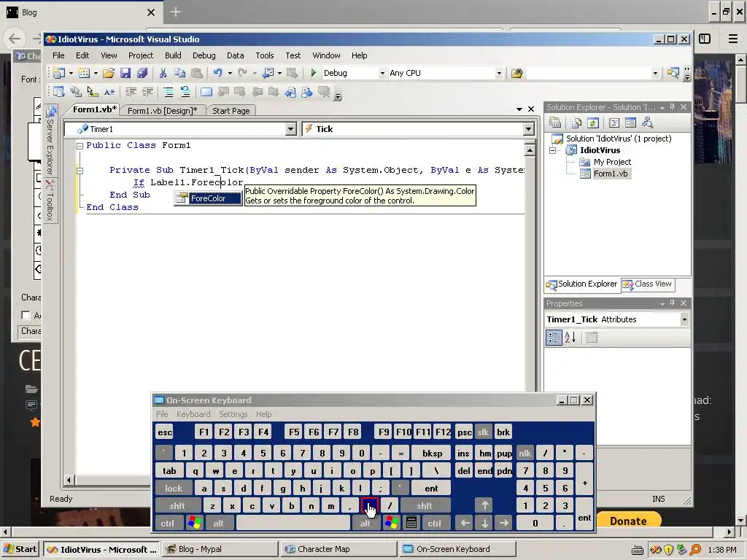This screenshot has width=747, height=560.
Task: Click View Code icon in Solution Explorer
Action: click(x=614, y=122)
